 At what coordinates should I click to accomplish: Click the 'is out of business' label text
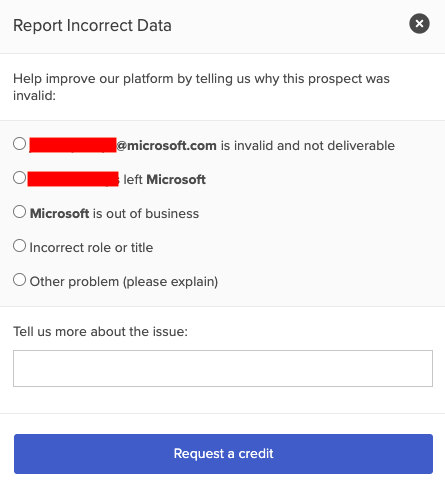click(x=146, y=214)
